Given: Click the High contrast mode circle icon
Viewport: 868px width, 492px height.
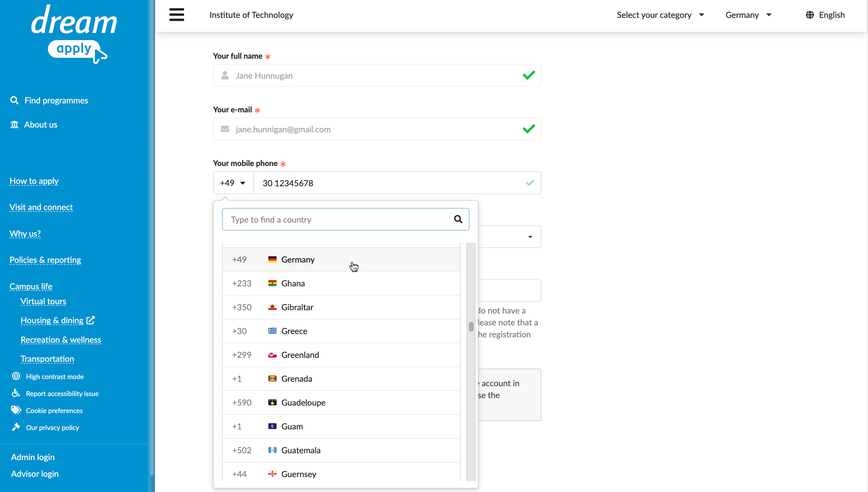Looking at the screenshot, I should click(x=16, y=376).
